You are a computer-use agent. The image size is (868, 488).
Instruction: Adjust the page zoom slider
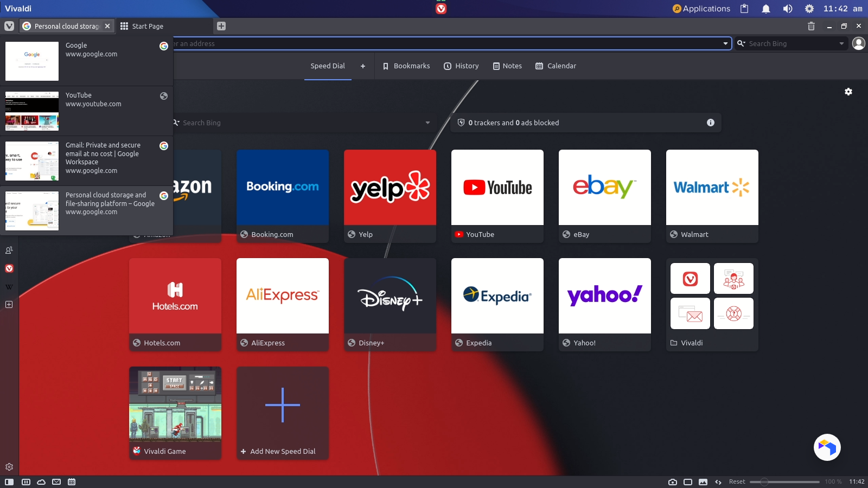point(784,482)
